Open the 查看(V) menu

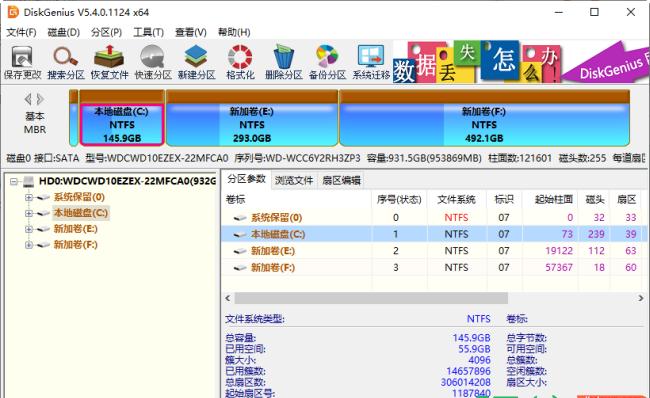tap(191, 32)
